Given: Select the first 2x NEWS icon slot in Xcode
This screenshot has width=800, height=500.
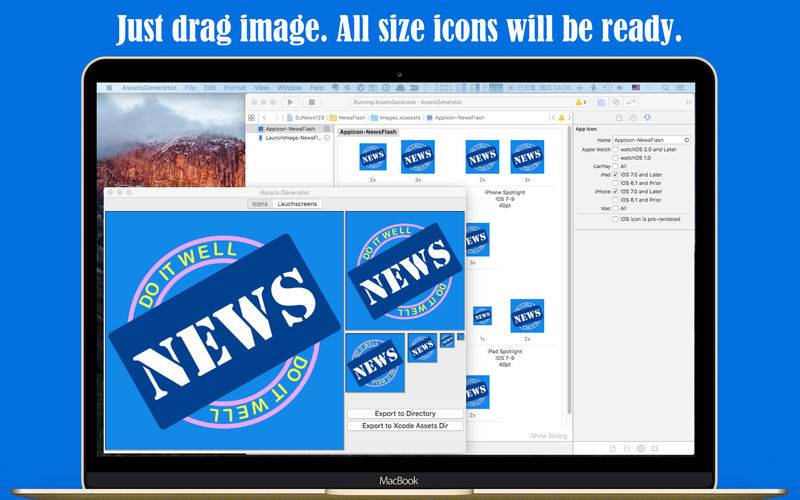Looking at the screenshot, I should 373,157.
